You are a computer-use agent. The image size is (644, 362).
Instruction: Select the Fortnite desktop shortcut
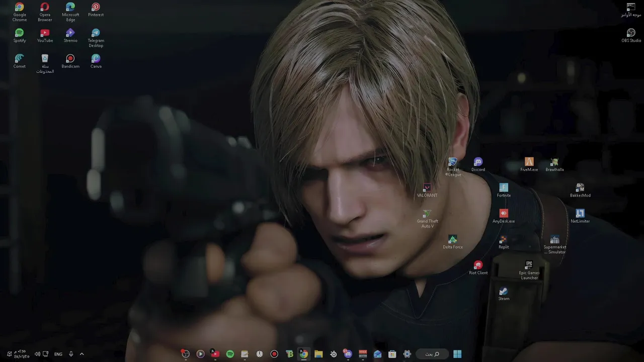click(504, 190)
